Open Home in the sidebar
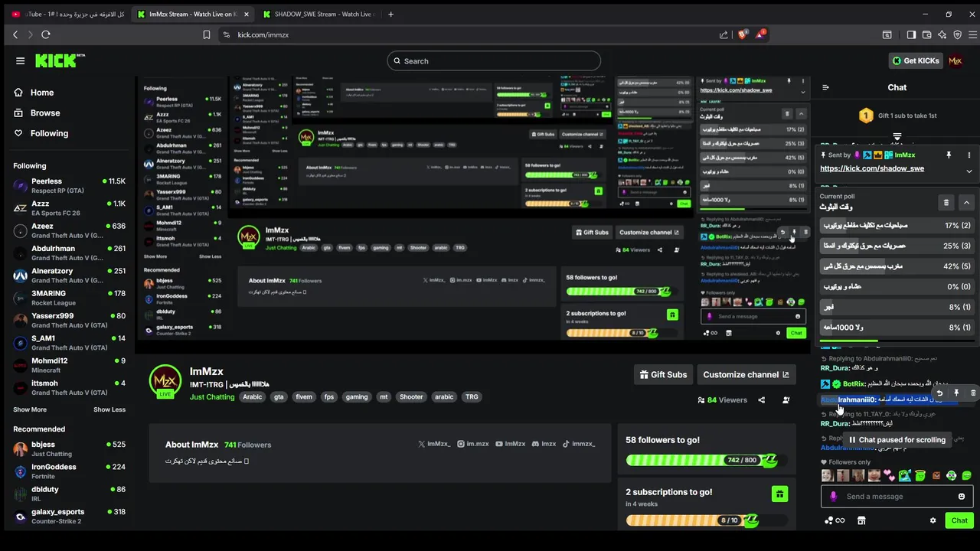Screen dimensions: 980x551 [34, 93]
